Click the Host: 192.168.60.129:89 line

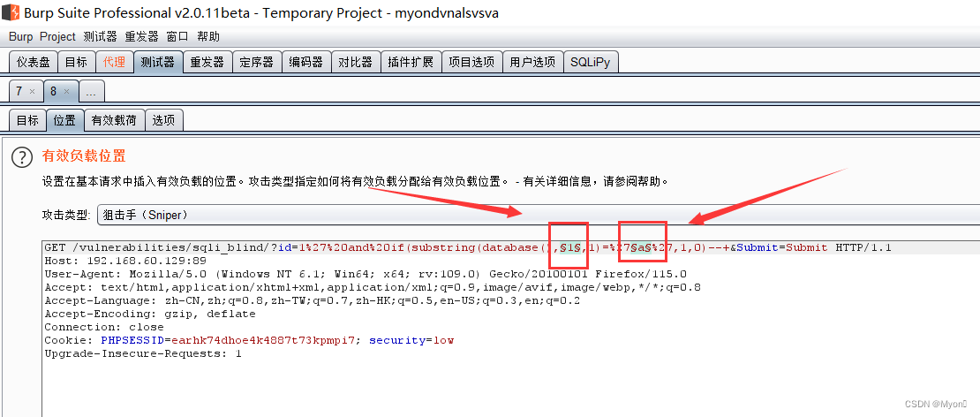tap(125, 262)
